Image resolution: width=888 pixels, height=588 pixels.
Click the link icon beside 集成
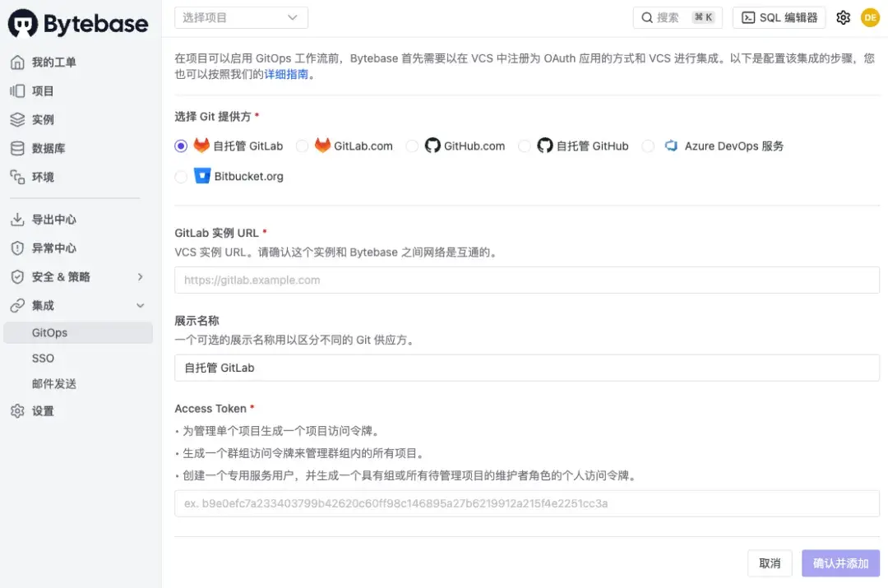coord(17,306)
